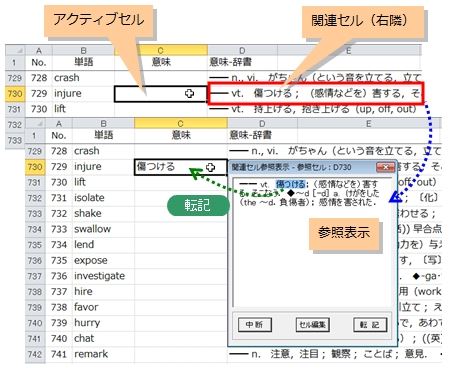Click the 'investigate' cell
Screen dimensions: 451x368
click(103, 276)
